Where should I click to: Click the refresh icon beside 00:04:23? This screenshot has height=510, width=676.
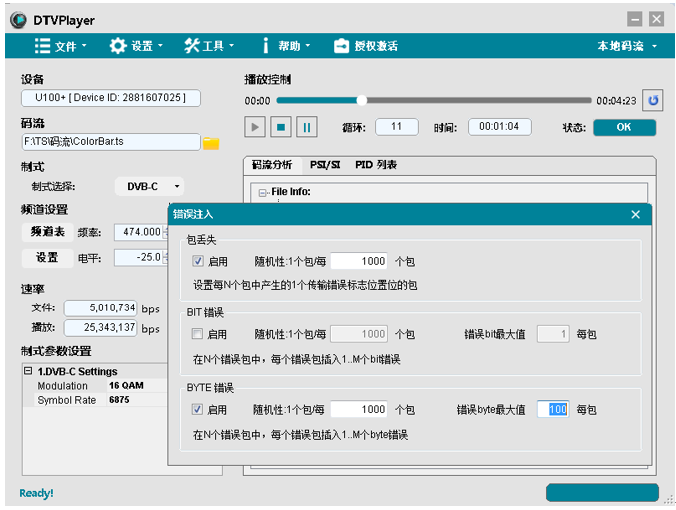click(653, 100)
